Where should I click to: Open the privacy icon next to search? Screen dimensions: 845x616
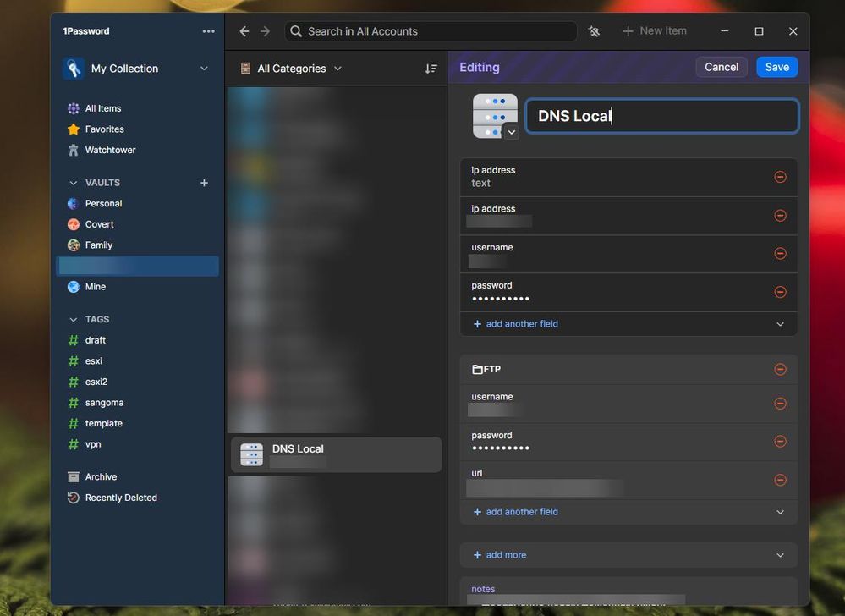[x=594, y=31]
